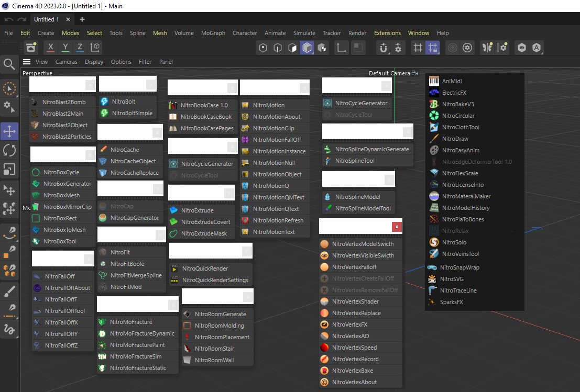This screenshot has height=392, width=580.
Task: Open NitroQuickRenderSettings
Action: (211, 280)
